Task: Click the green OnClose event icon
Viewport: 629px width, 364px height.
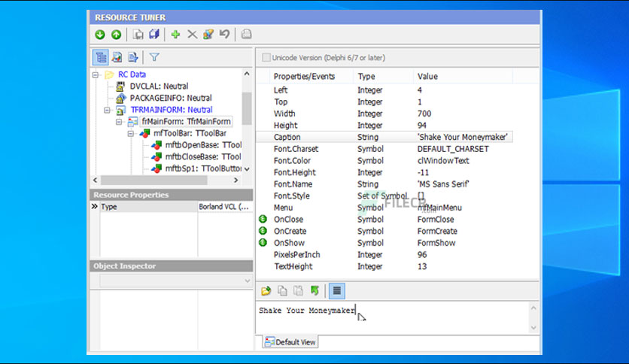Action: pyautogui.click(x=263, y=219)
